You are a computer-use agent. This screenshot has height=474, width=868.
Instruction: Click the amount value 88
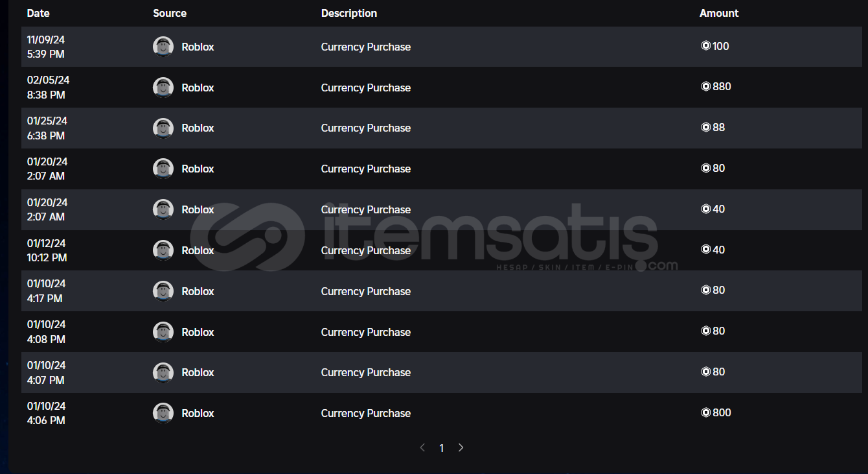(x=719, y=127)
